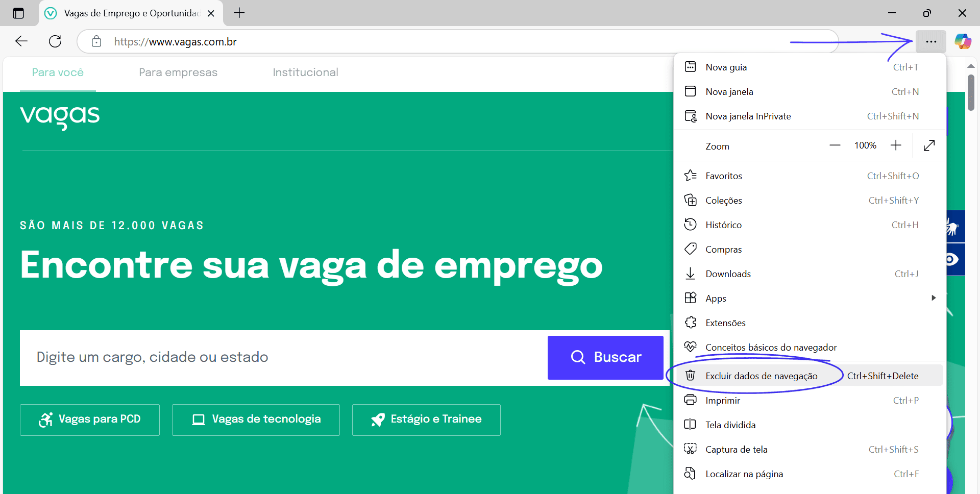Click the Compras tag icon
The width and height of the screenshot is (980, 494).
pyautogui.click(x=690, y=249)
